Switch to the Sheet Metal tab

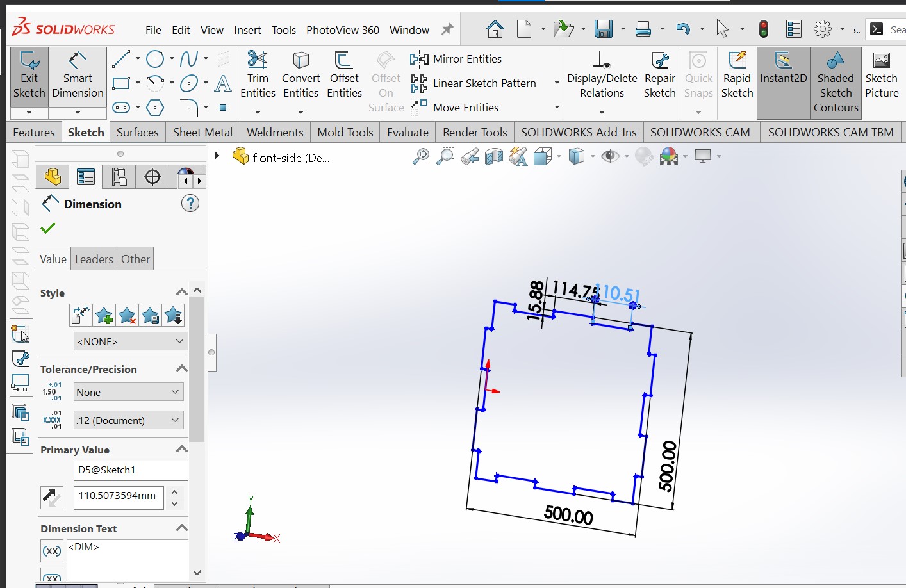[202, 133]
